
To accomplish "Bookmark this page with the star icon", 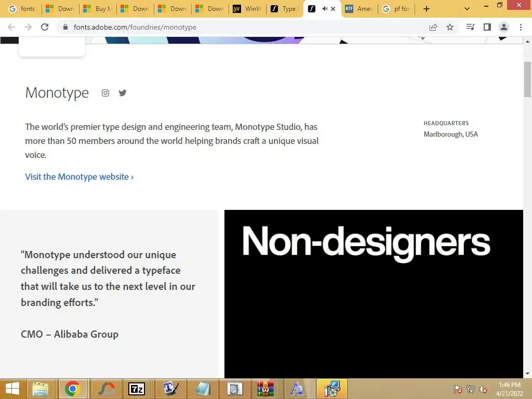I will [x=450, y=27].
